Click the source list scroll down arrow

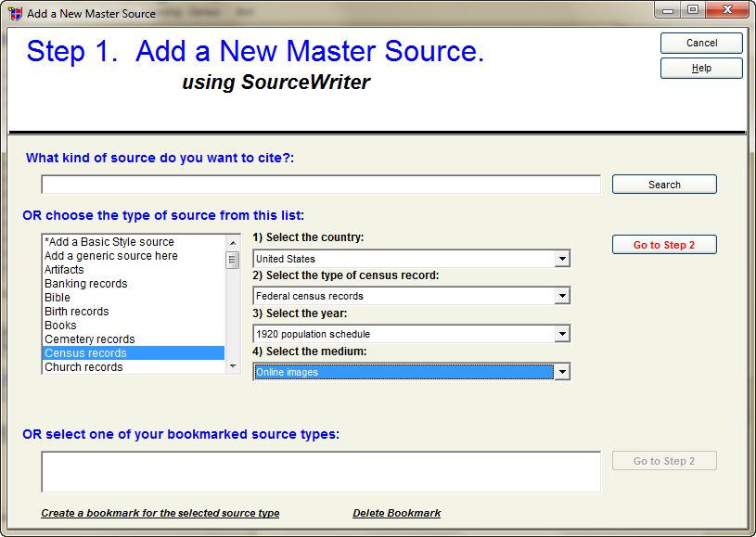233,366
